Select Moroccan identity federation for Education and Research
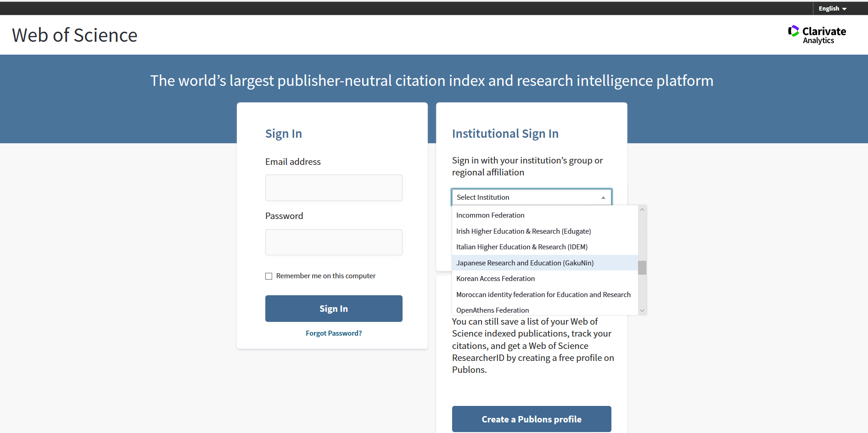 click(545, 295)
